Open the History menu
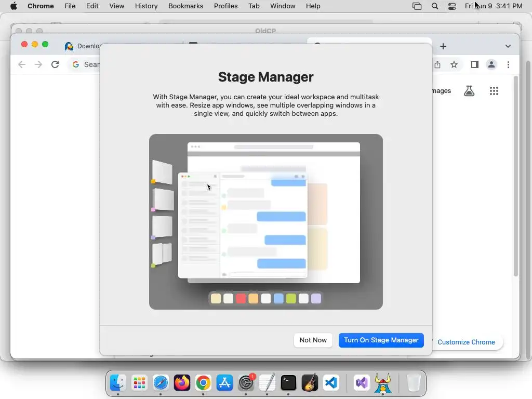This screenshot has height=399, width=532. tap(146, 6)
